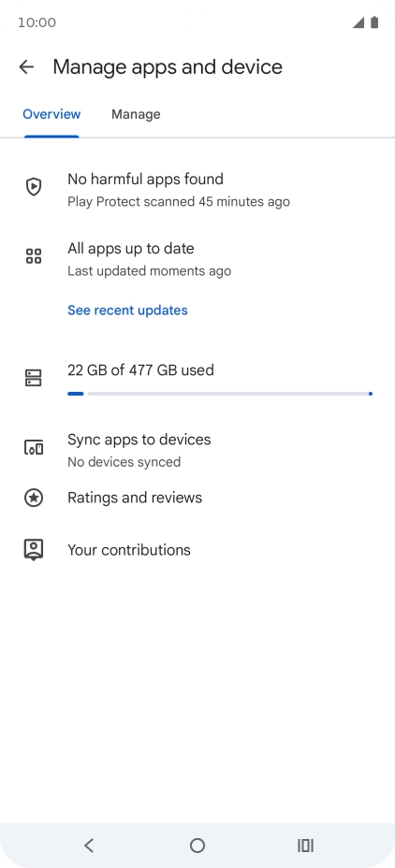Open Ratings and reviews
The image size is (395, 868).
[x=197, y=498]
